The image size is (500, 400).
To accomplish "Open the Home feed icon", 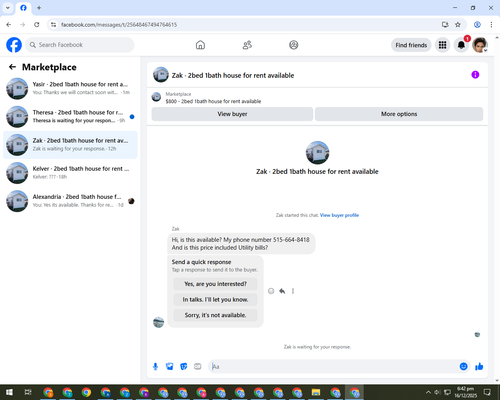I will click(x=200, y=45).
